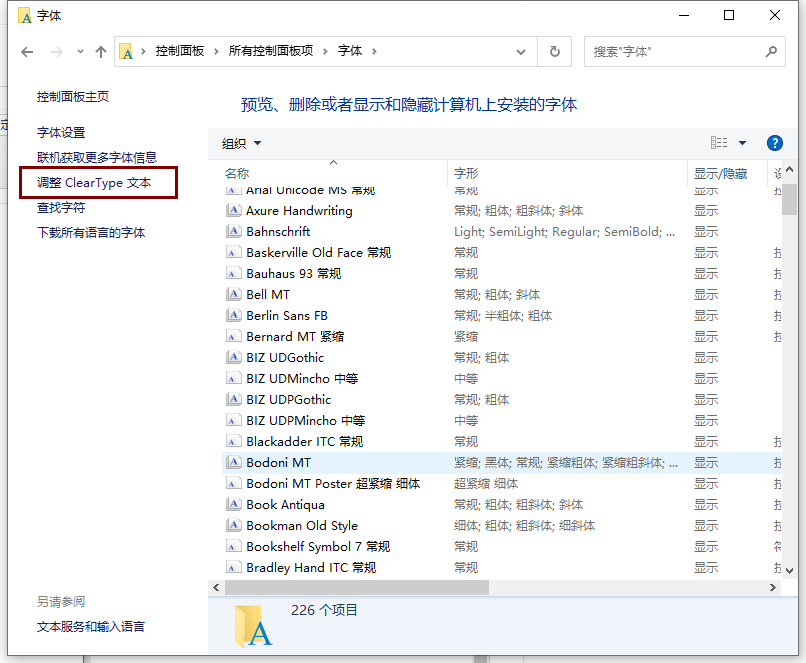This screenshot has width=806, height=663.
Task: Click 下载所有语言的字体 link
Action: tap(91, 232)
